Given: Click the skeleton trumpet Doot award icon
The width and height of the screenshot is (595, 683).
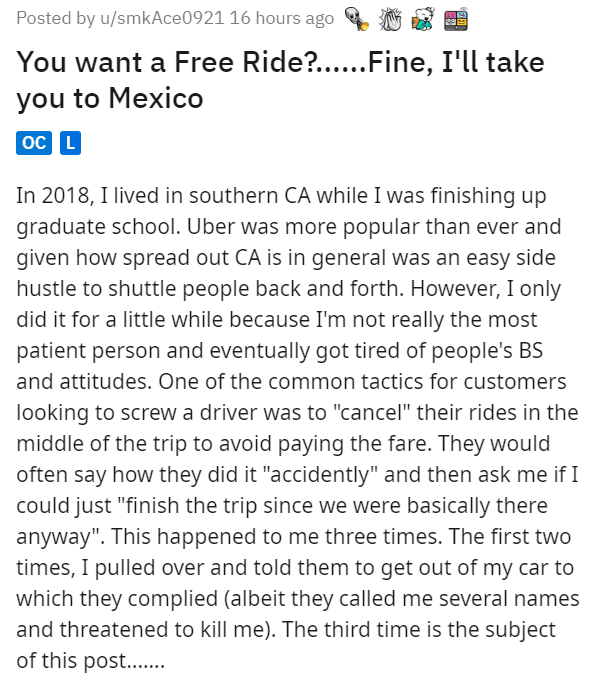Looking at the screenshot, I should coord(356,20).
